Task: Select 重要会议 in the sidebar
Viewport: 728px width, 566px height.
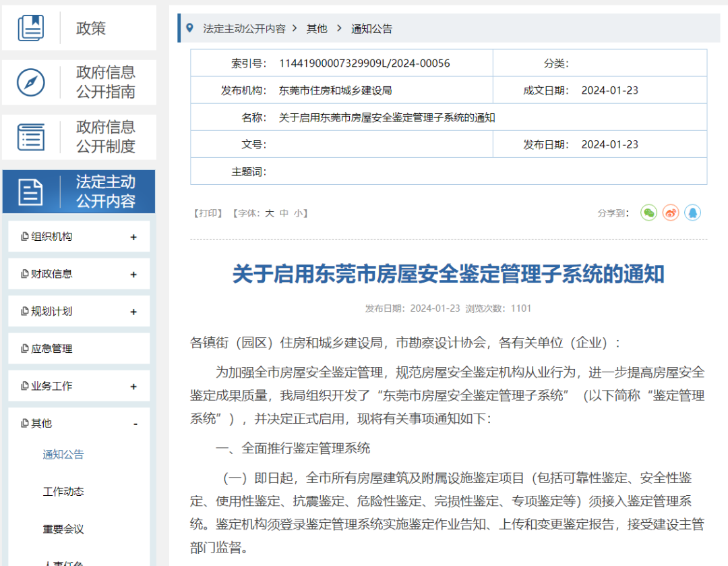Action: (x=63, y=530)
